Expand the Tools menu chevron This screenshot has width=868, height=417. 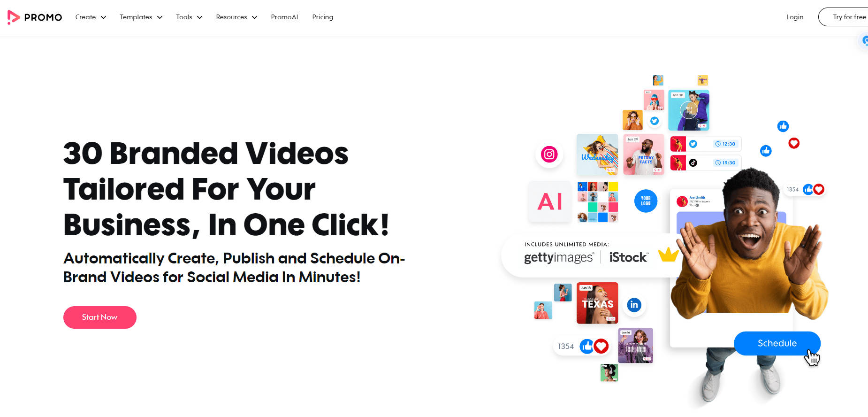(199, 17)
